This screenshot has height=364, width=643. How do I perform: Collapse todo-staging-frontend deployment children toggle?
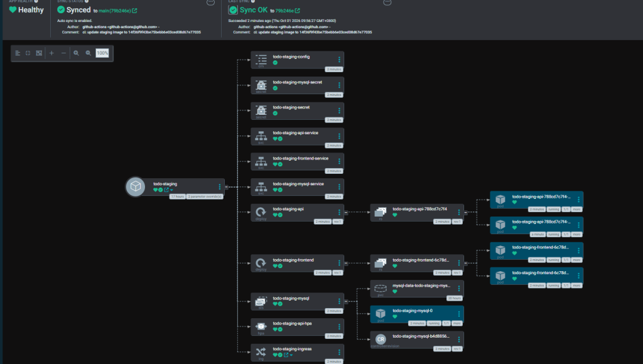[346, 263]
